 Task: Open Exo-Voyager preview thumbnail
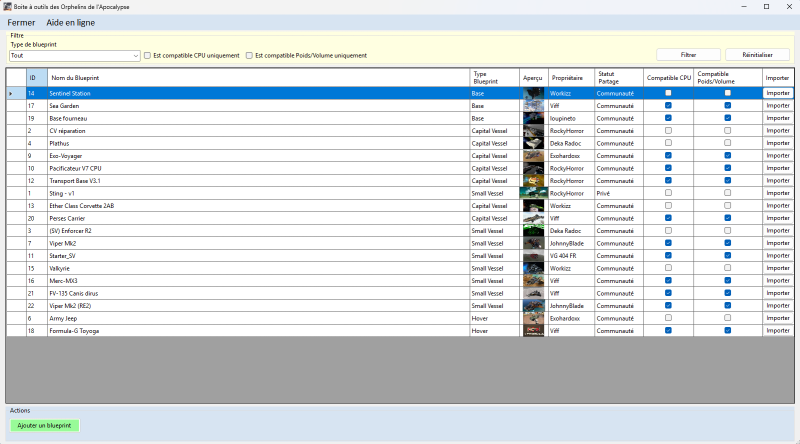click(534, 156)
